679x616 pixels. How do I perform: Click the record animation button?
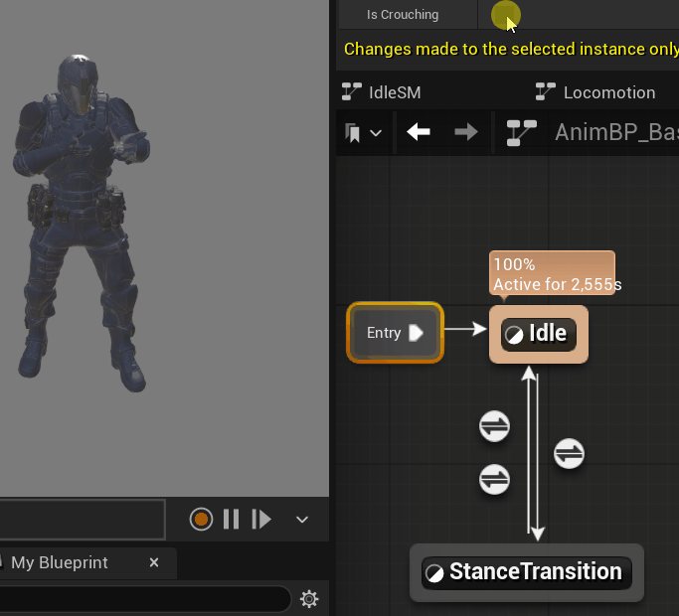(202, 519)
